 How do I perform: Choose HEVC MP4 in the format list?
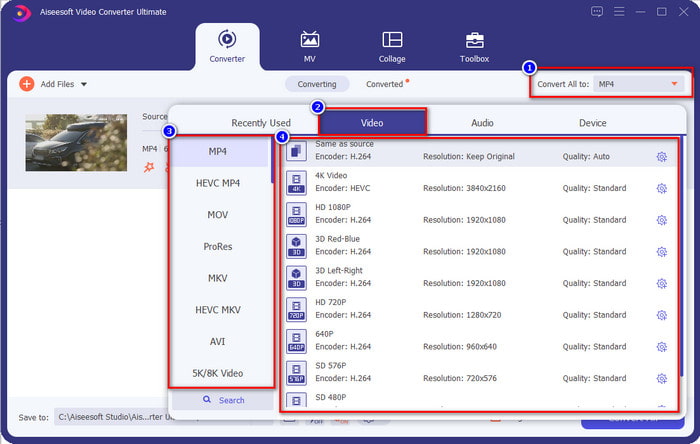(x=218, y=183)
